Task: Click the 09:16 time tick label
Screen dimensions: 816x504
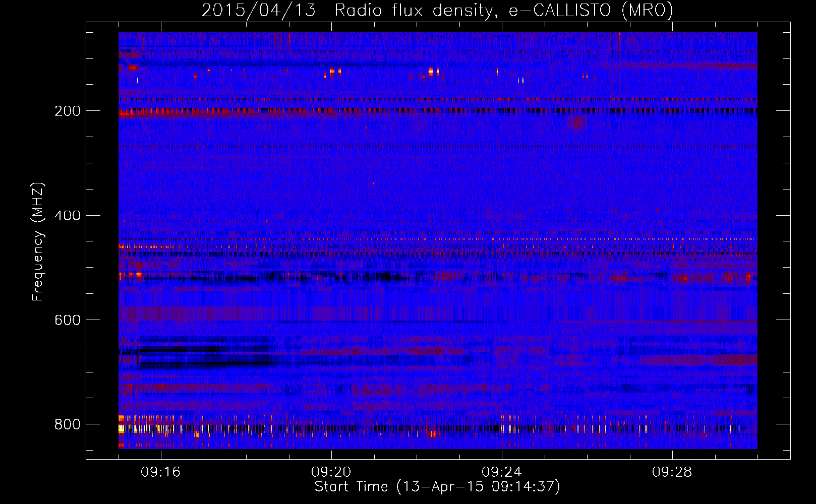Action: pos(161,472)
